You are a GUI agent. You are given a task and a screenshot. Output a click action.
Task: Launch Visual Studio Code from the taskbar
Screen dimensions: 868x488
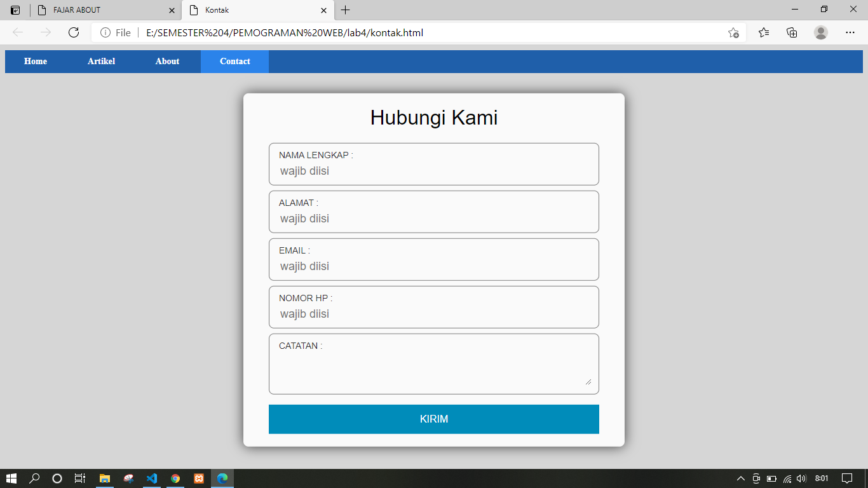tap(152, 478)
